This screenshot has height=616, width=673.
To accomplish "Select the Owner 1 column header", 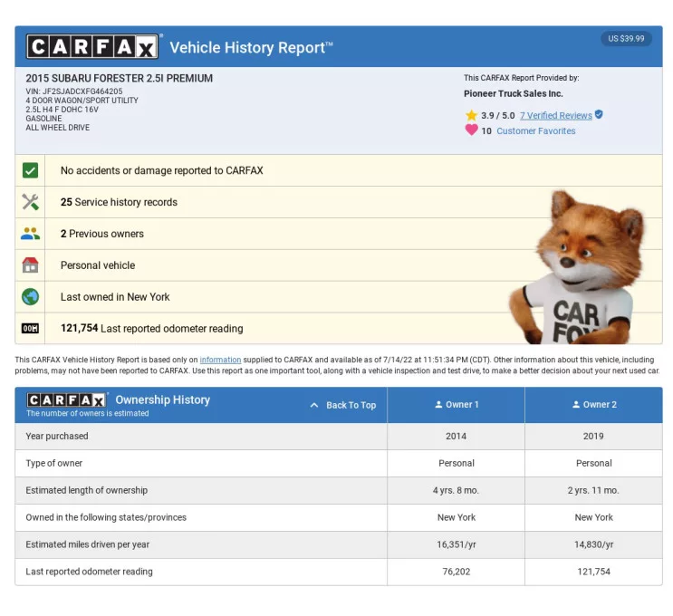I will (457, 405).
